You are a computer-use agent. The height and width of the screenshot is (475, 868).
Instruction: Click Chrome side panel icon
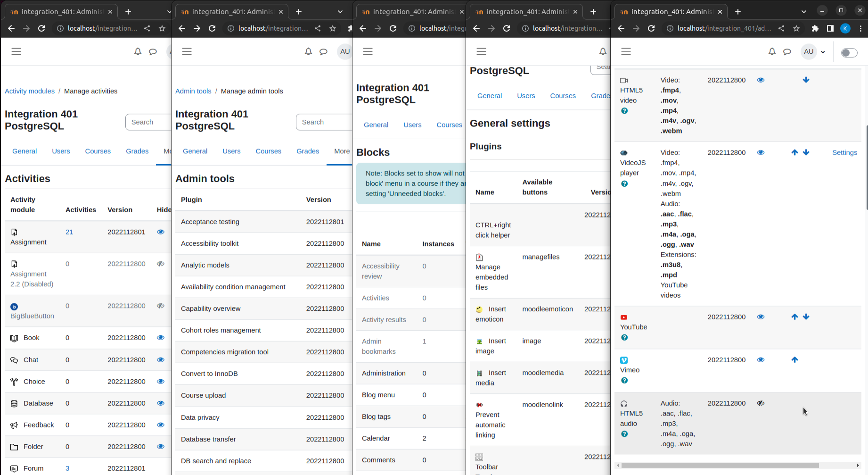[x=830, y=28]
